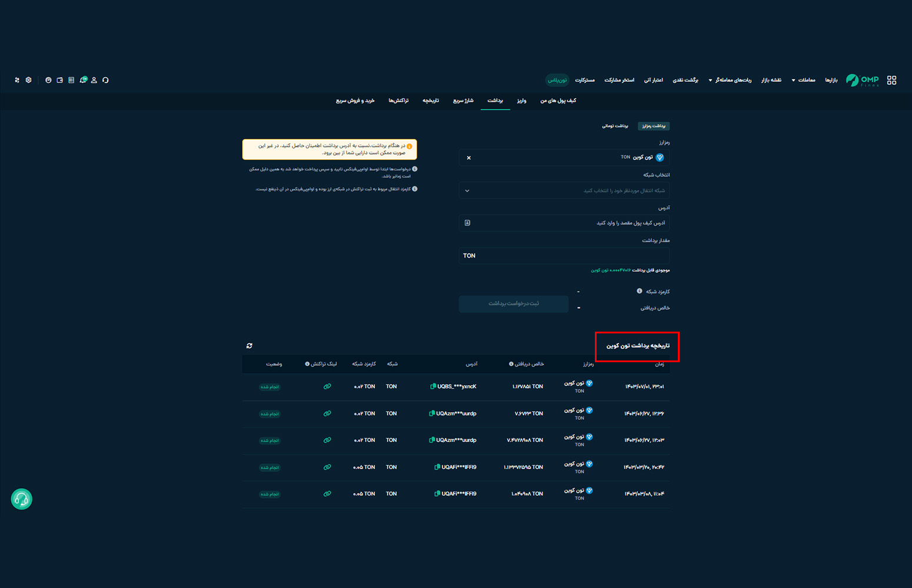Refresh the Toncoin withdrawal history
The width and height of the screenshot is (912, 588).
(x=249, y=346)
